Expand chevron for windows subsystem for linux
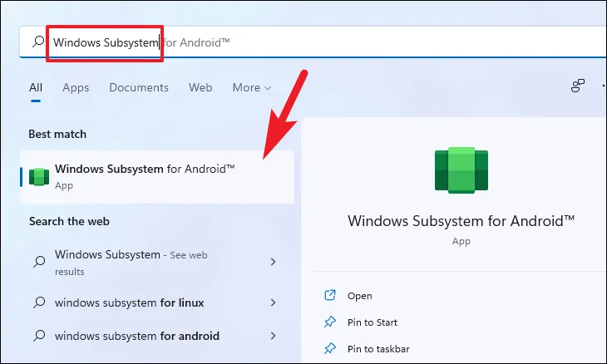This screenshot has height=364, width=607. 273,303
